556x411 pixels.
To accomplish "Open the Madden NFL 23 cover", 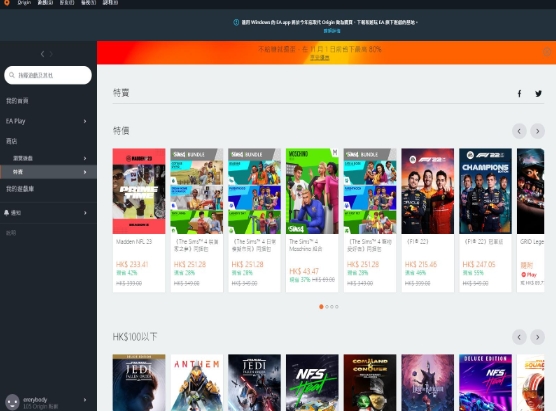I will click(139, 191).
